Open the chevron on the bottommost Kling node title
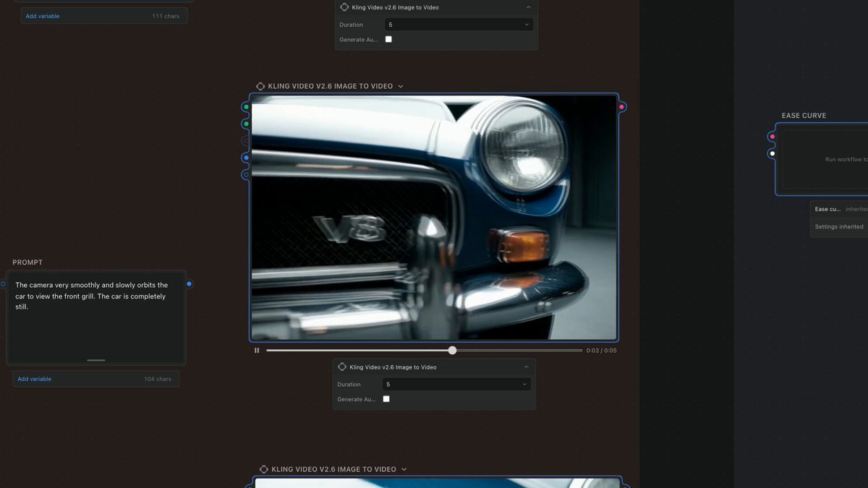 tap(404, 469)
